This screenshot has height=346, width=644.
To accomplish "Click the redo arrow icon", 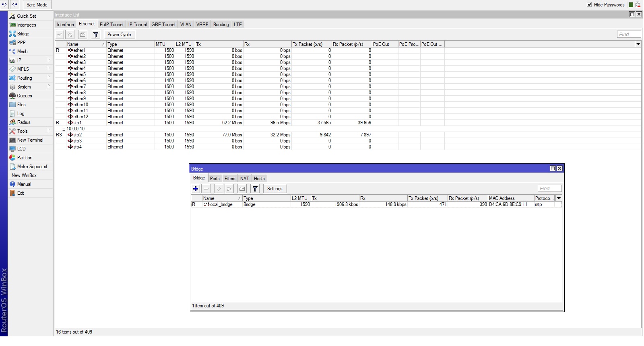I will pyautogui.click(x=15, y=5).
